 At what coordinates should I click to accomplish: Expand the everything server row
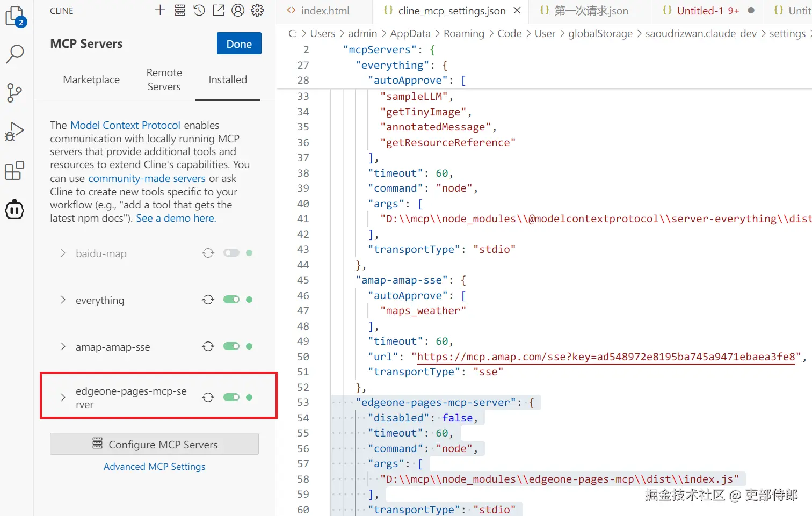click(x=63, y=300)
